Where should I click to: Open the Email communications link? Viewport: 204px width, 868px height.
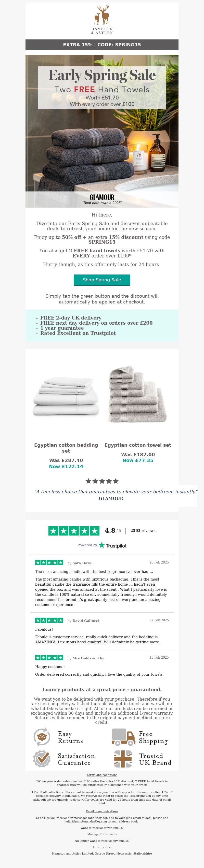102,811
